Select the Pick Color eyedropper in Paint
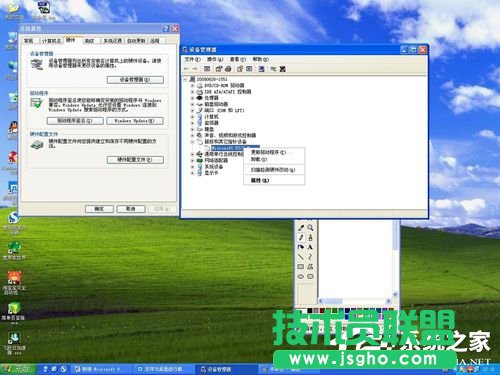This screenshot has height=375, width=500. point(301,228)
